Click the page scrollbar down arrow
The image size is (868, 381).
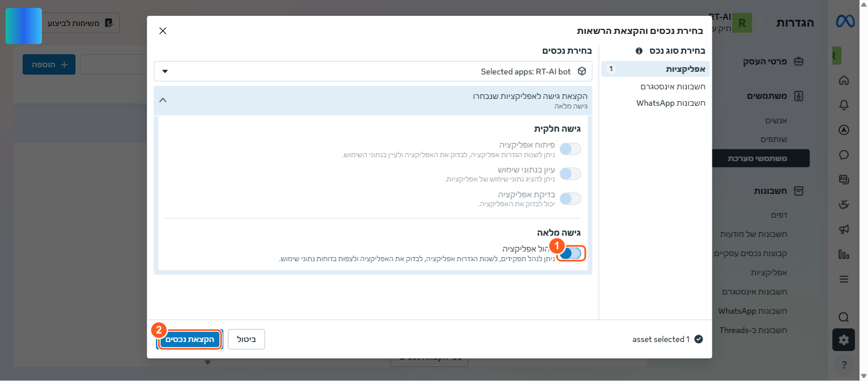coord(863,376)
